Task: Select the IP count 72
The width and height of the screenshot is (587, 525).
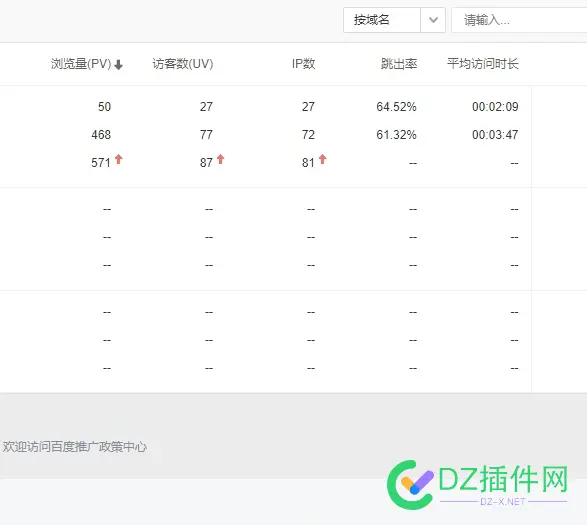Action: coord(308,135)
